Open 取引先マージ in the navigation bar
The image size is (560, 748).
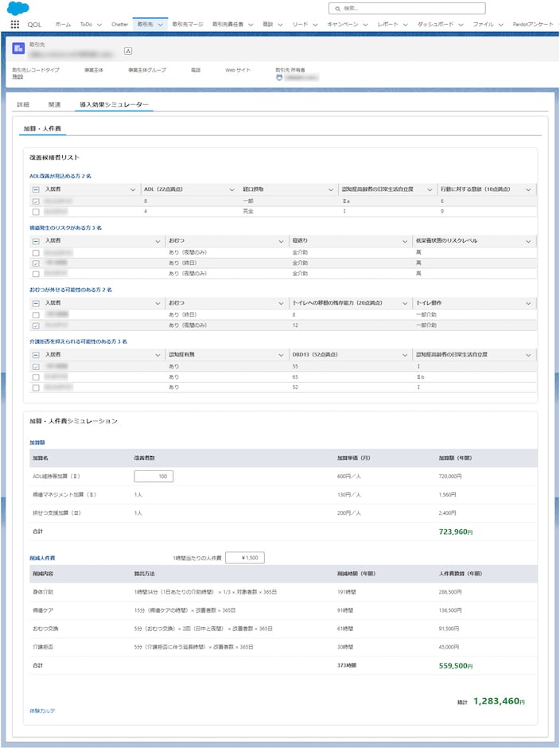(188, 25)
